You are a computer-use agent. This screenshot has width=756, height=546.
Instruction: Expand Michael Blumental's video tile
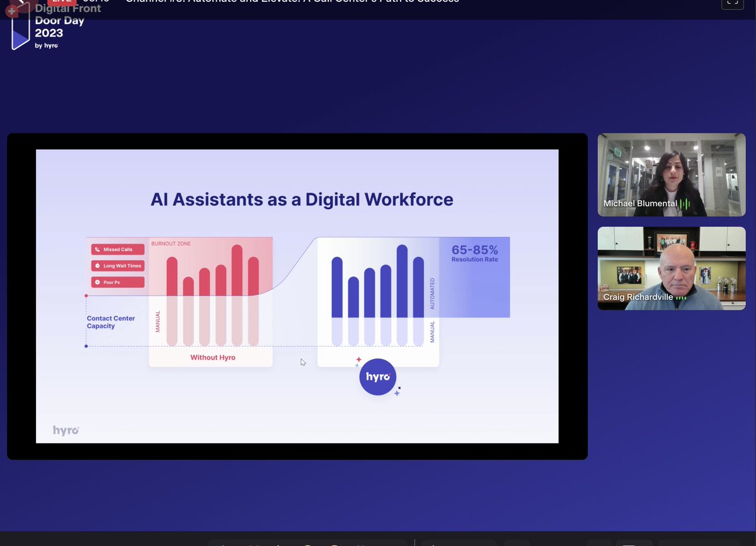tap(671, 174)
